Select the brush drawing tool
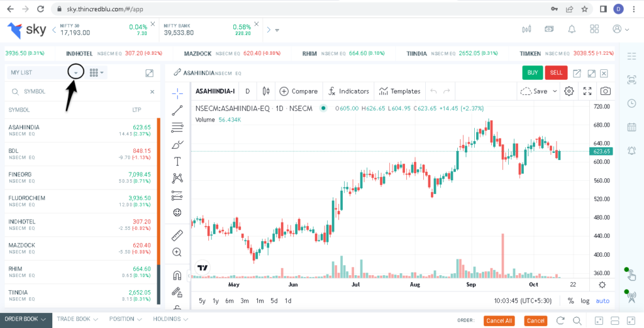 (x=177, y=145)
